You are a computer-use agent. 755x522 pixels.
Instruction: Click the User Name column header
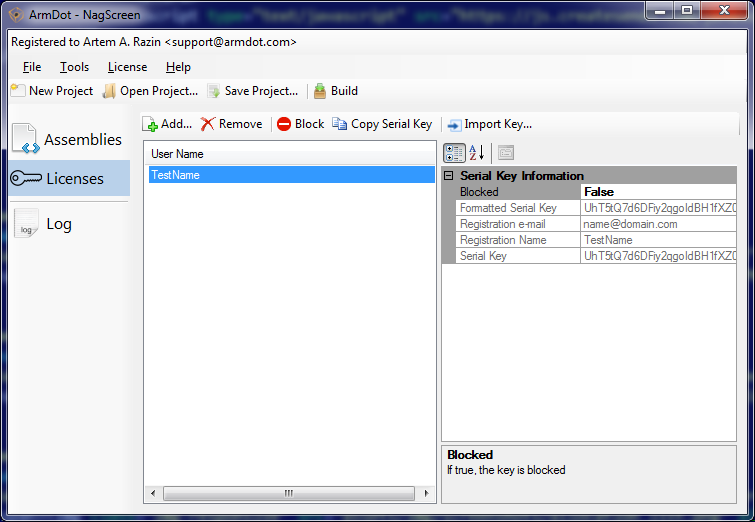point(292,154)
